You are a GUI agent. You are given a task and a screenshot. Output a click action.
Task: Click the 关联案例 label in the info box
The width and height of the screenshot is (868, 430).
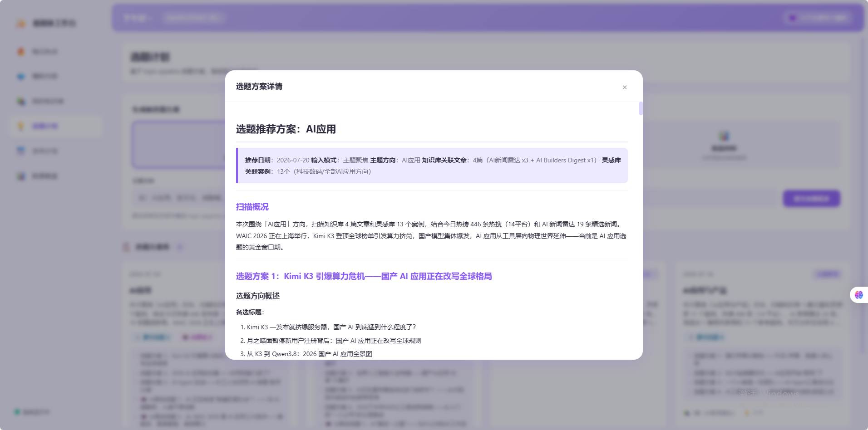coord(258,171)
